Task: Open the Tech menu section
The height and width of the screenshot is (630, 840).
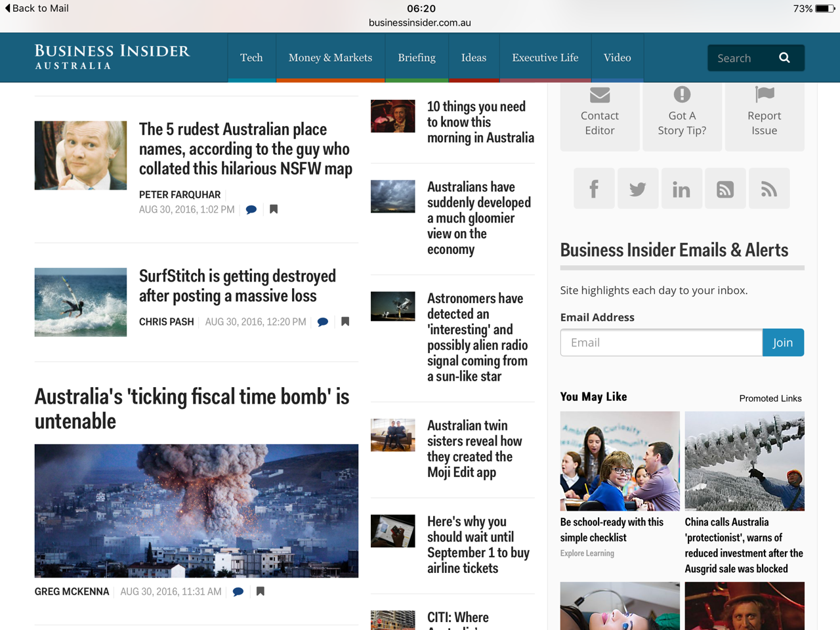Action: 251,58
